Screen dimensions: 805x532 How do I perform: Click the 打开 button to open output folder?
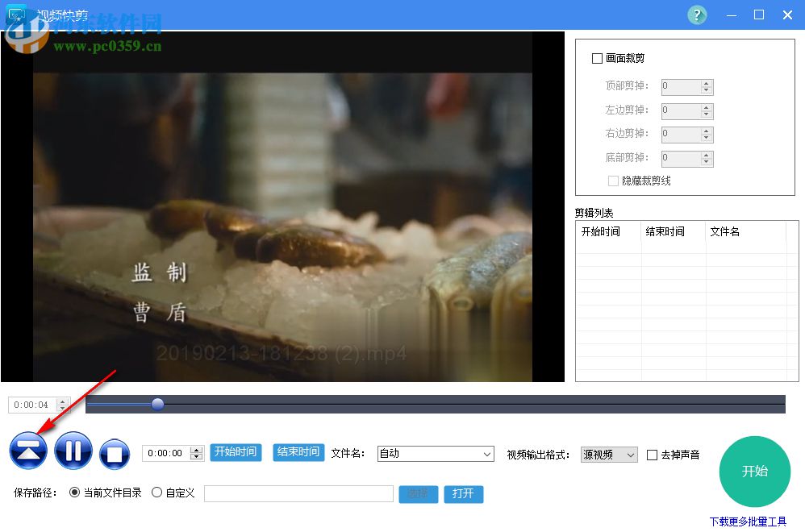coord(463,493)
